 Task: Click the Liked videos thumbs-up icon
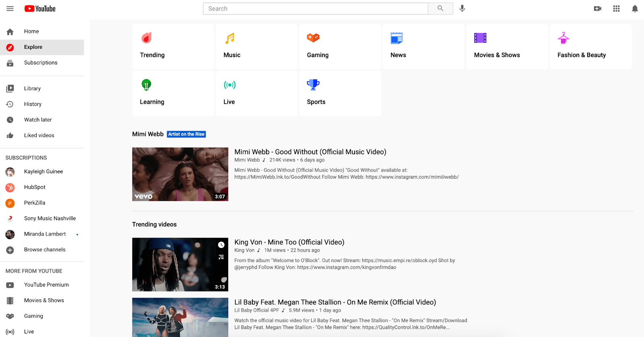10,136
